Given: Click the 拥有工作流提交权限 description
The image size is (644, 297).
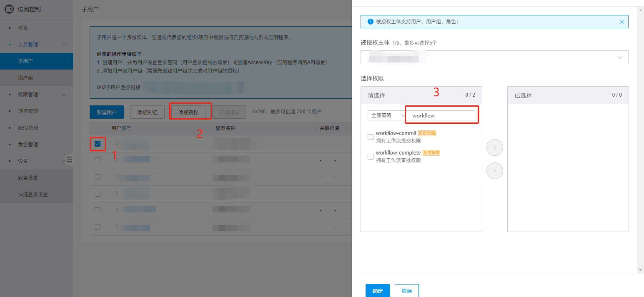Looking at the screenshot, I should pyautogui.click(x=398, y=141).
